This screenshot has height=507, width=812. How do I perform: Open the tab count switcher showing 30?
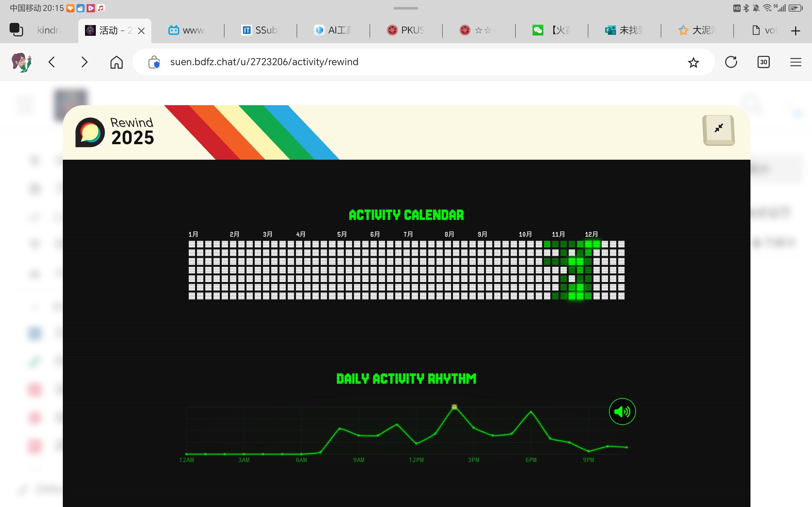763,62
